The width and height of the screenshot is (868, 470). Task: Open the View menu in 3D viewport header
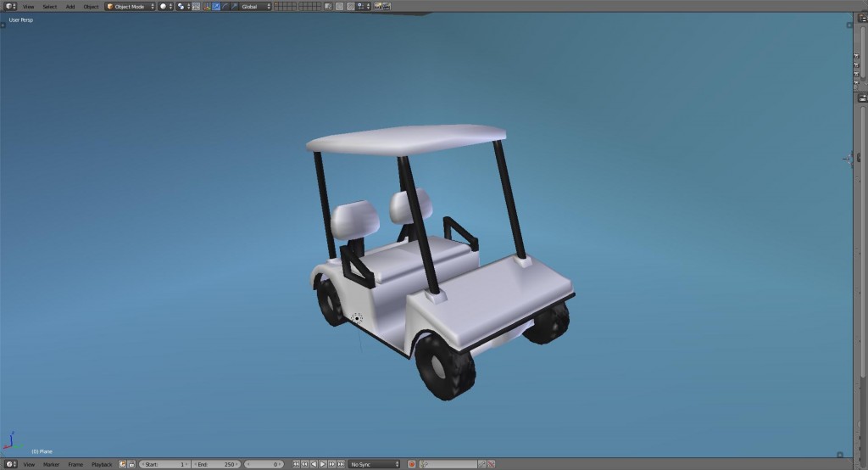(29, 6)
